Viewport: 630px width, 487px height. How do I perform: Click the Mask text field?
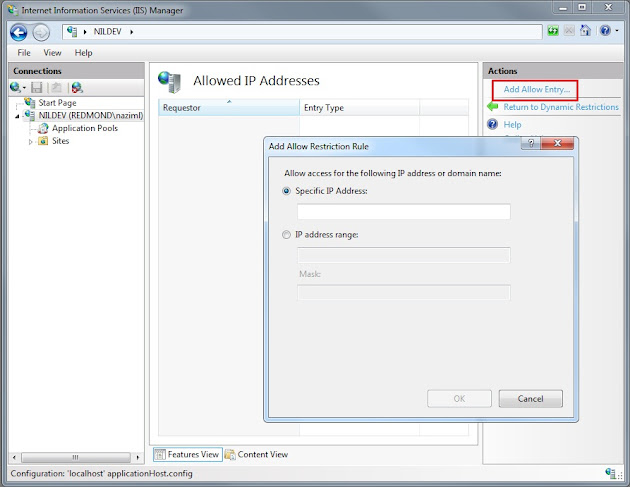404,293
